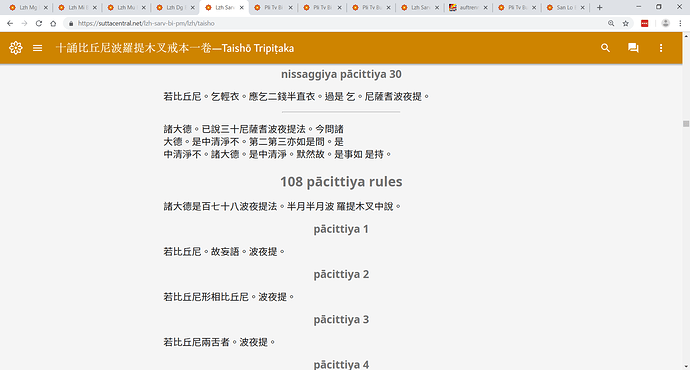Viewport: 690px width, 370px height.
Task: Open the three-dot options menu in header
Action: tap(661, 48)
